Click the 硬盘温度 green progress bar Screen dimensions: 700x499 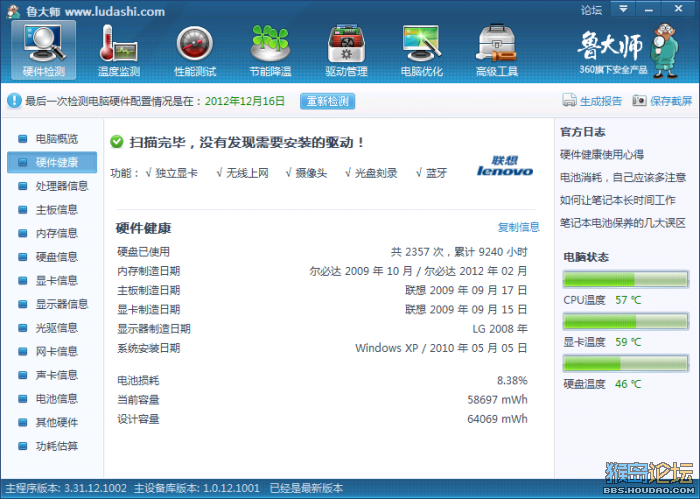tap(625, 363)
